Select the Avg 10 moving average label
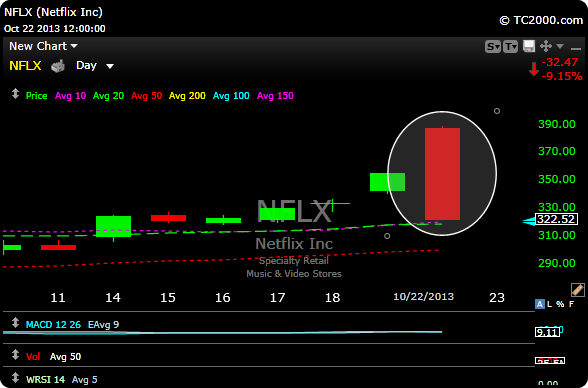The width and height of the screenshot is (588, 388). pyautogui.click(x=70, y=96)
